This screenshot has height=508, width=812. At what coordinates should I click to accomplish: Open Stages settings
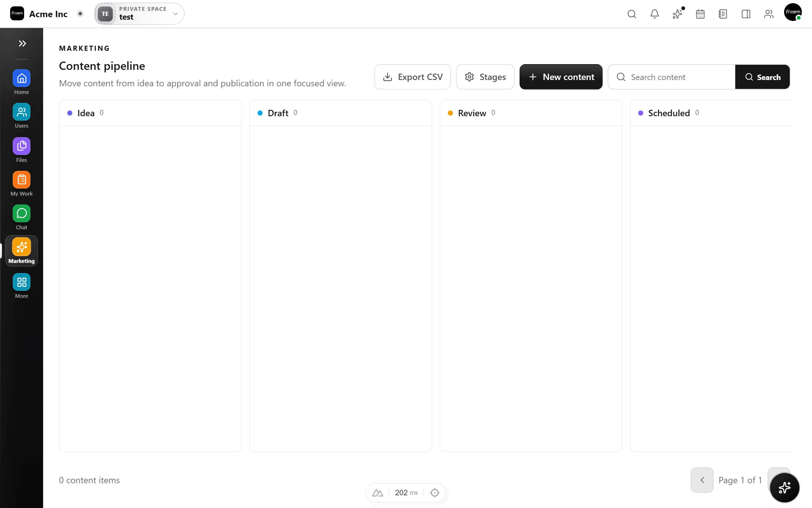[x=485, y=77]
